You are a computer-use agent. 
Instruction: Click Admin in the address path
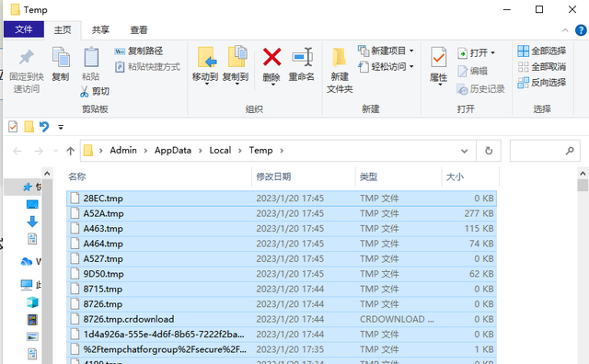(x=123, y=151)
